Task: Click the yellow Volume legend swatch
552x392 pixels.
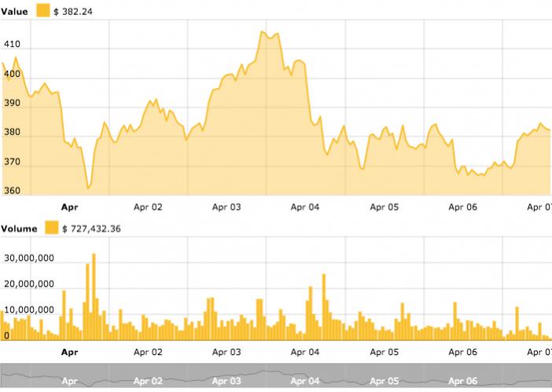Action: point(52,228)
